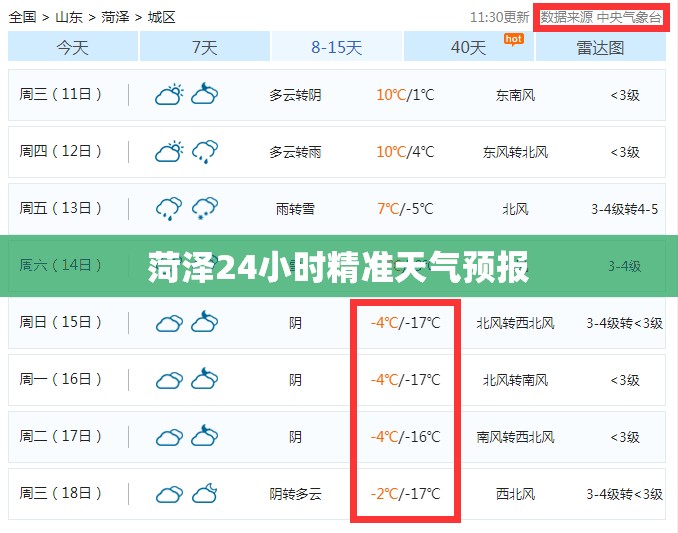Select the 周日（15日） date label
Screen dimensions: 678x533
point(60,322)
